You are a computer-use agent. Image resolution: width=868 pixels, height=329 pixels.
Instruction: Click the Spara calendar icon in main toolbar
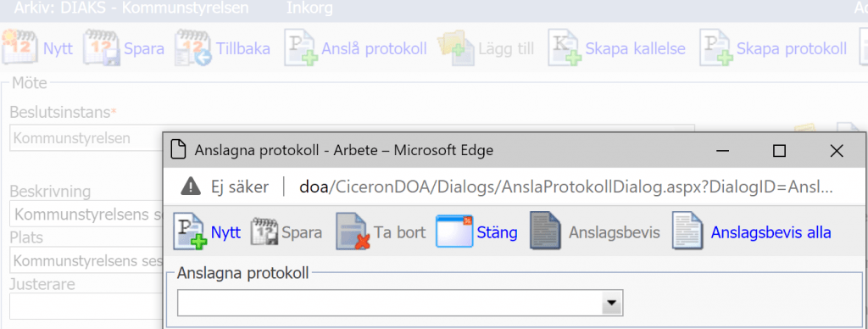tap(102, 48)
